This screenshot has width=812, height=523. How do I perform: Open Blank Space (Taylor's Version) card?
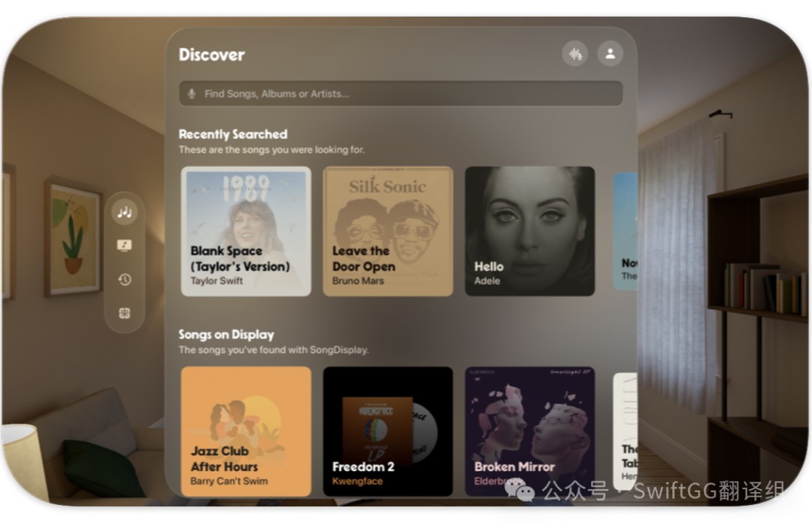tap(246, 231)
